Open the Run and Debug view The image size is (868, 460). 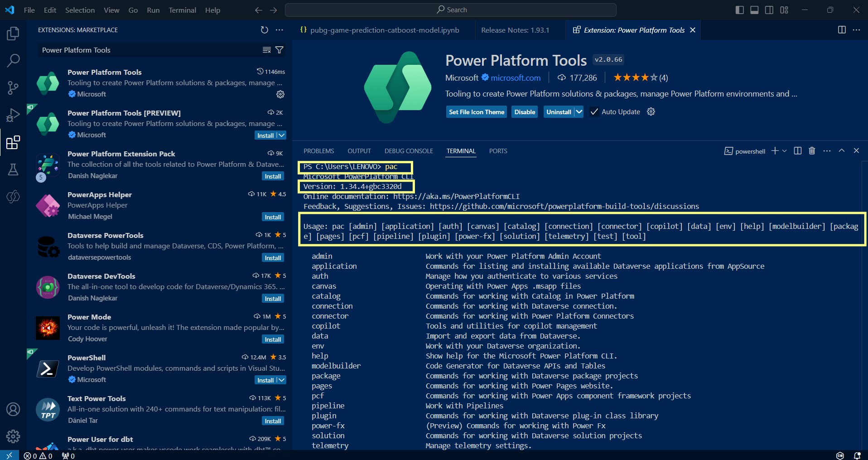[x=13, y=115]
